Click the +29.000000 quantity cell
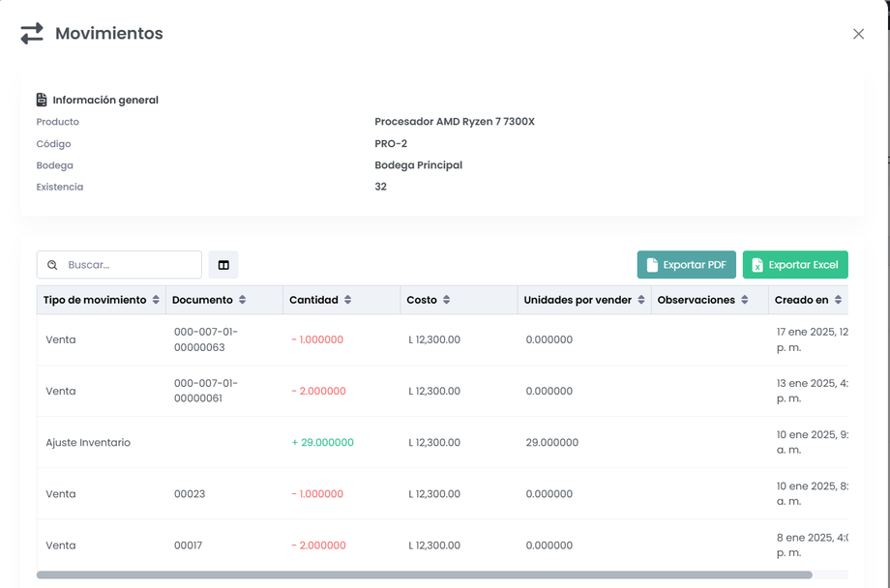This screenshot has height=588, width=890. click(323, 443)
